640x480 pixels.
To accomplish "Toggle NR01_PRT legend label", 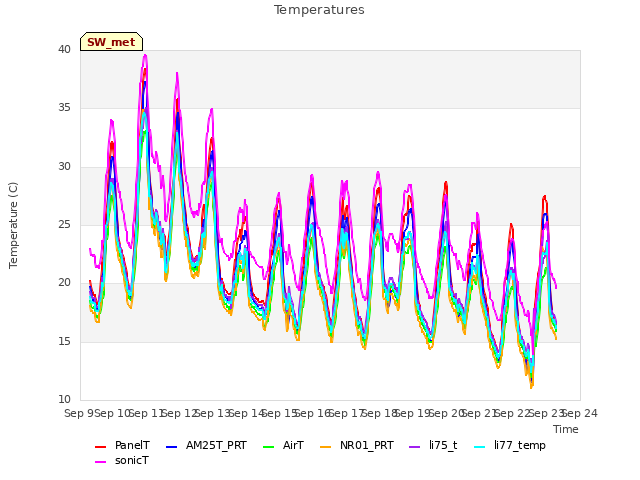I will click(367, 445).
